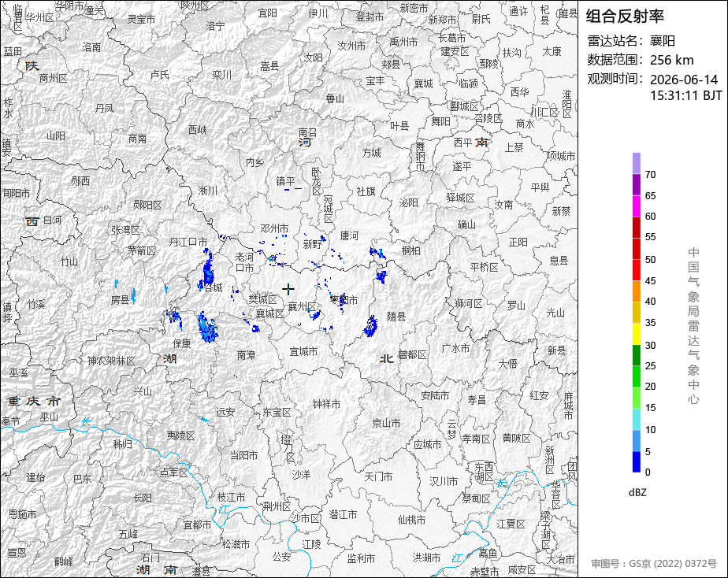728x578 pixels.
Task: Click the date 2026-06-14
Action: [x=684, y=80]
